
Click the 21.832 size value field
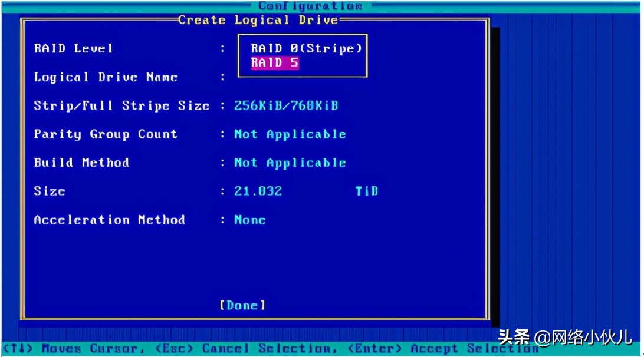pos(258,191)
